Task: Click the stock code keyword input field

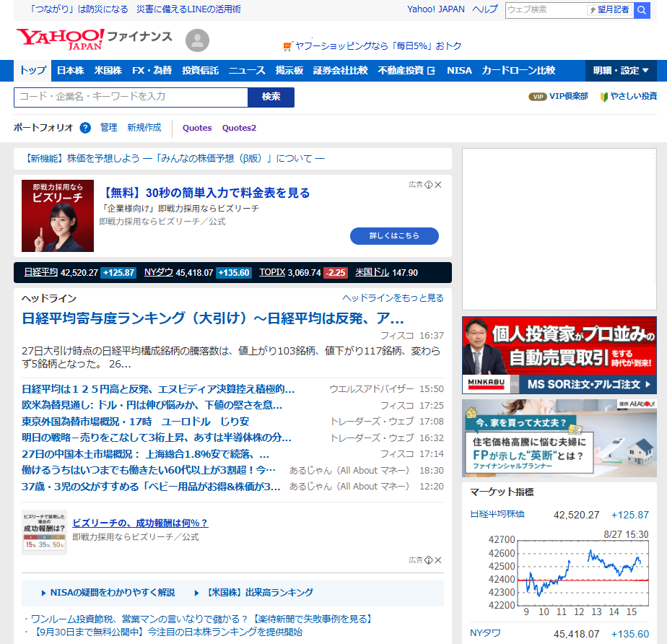Action: pyautogui.click(x=131, y=97)
